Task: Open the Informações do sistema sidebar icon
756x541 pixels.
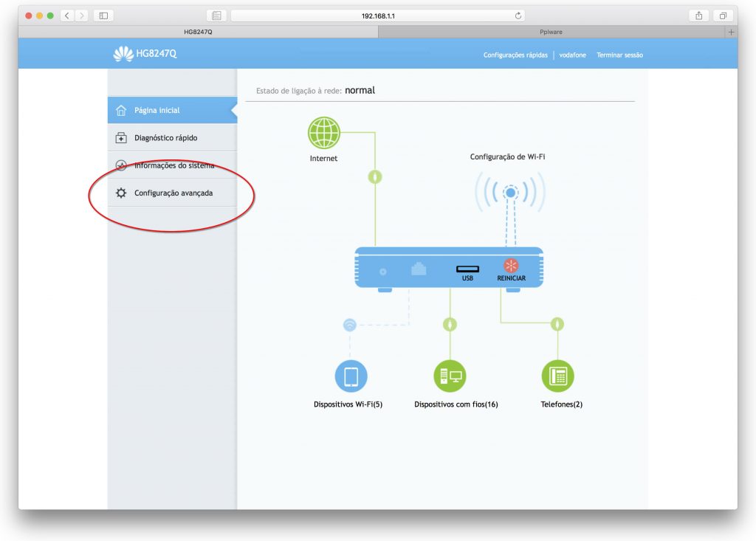Action: tap(121, 165)
